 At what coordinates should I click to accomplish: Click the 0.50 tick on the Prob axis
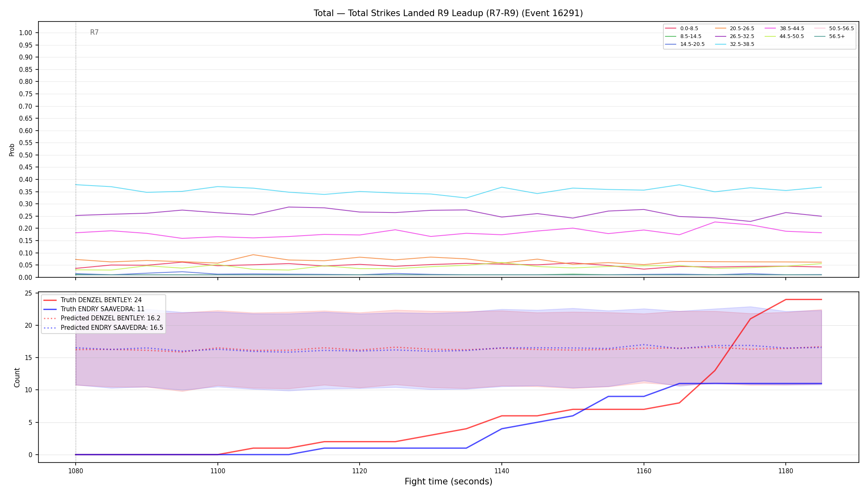pyautogui.click(x=25, y=155)
